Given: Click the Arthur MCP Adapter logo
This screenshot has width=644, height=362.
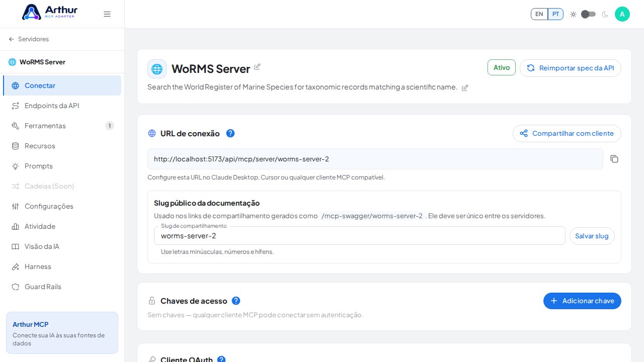Looking at the screenshot, I should [x=50, y=12].
